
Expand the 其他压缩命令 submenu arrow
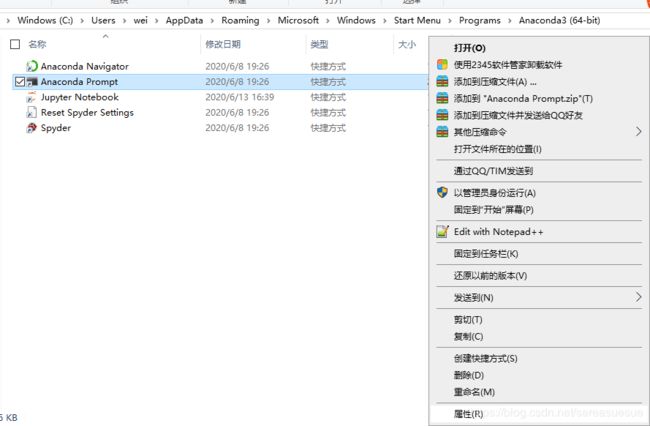(638, 132)
